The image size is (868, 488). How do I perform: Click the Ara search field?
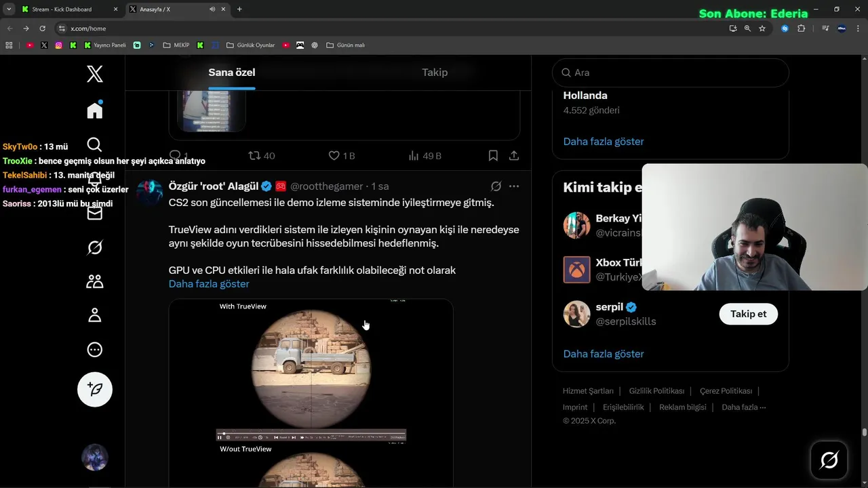671,73
